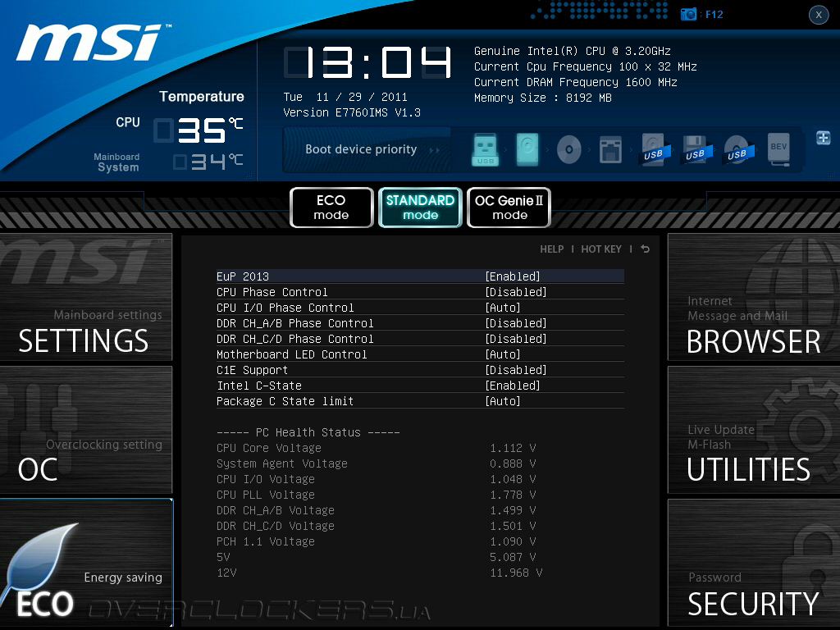Click the CPU Core Voltage 1.112 V reading
840x630 pixels.
click(x=513, y=448)
